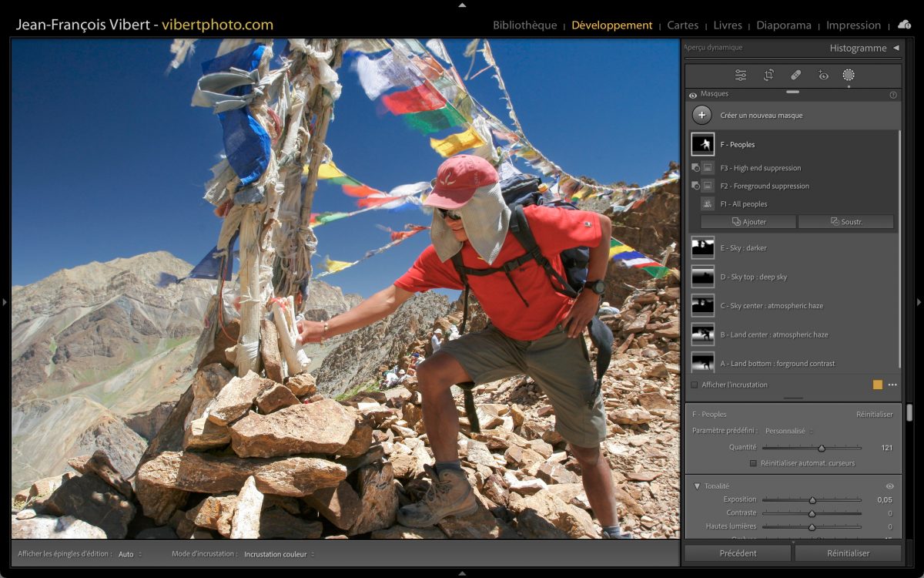Screen dimensions: 924x578
Task: Select the Crop and rotate tool
Action: pos(768,76)
